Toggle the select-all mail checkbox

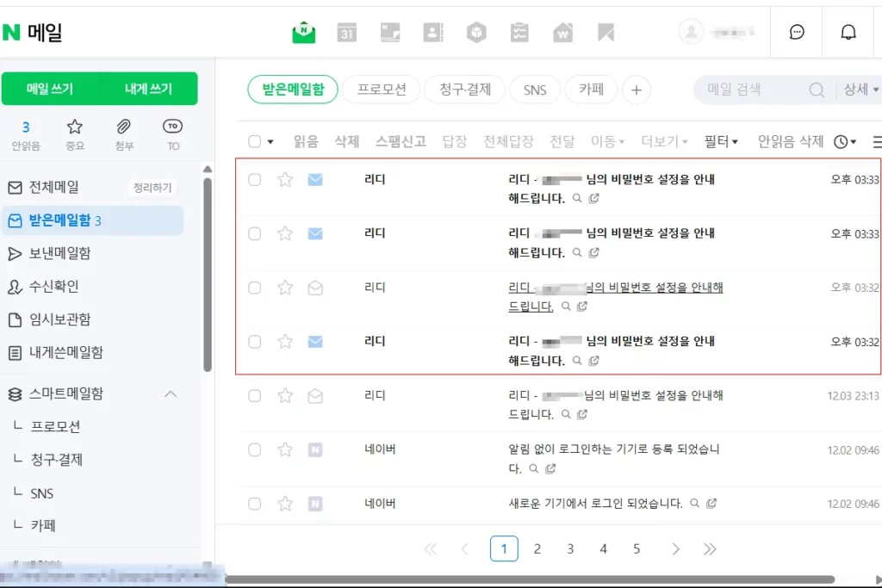point(255,141)
